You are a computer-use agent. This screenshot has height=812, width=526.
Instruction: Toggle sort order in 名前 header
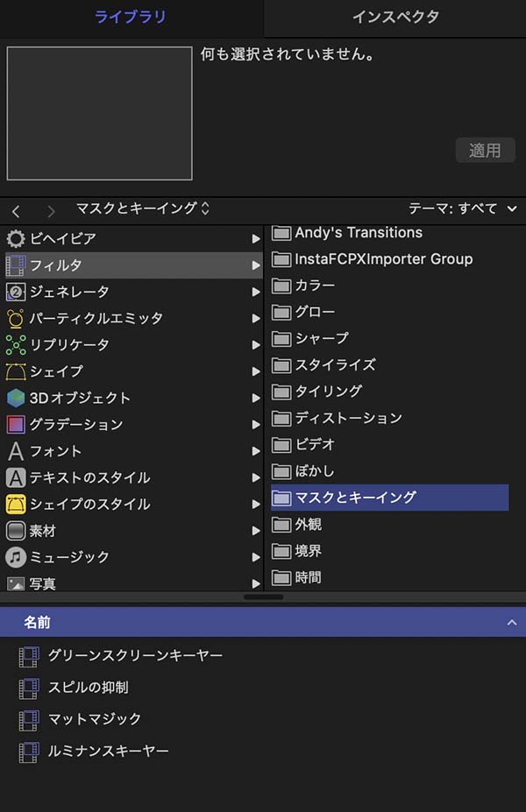tap(511, 623)
